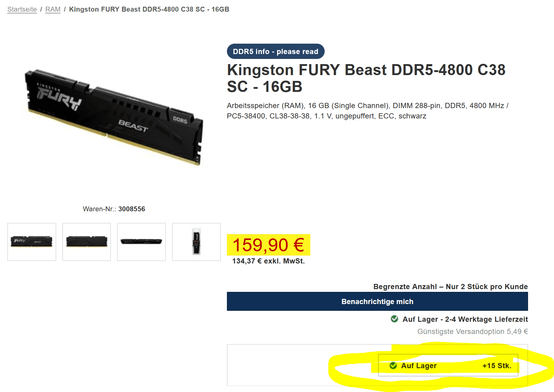The image size is (554, 392).
Task: Select the first FURY front-view thumbnail
Action: [32, 242]
